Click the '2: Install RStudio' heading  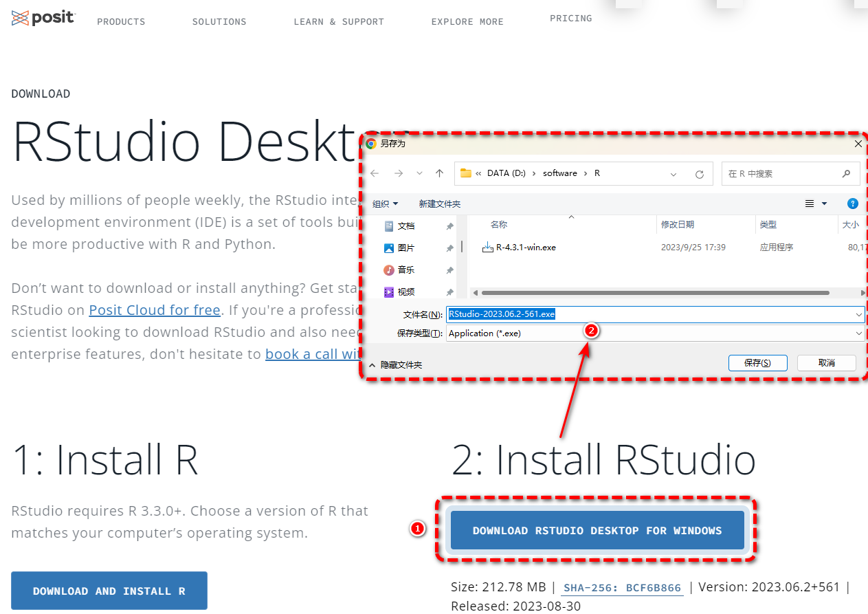603,460
